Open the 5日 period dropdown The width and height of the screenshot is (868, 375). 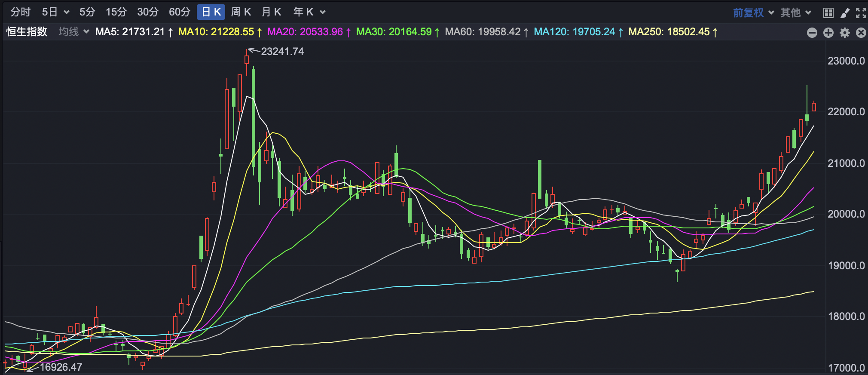55,12
